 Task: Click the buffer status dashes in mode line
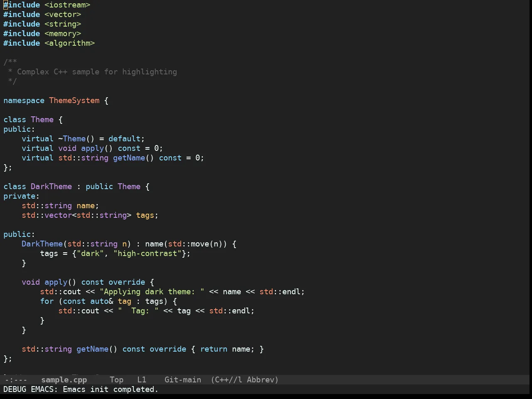point(15,380)
